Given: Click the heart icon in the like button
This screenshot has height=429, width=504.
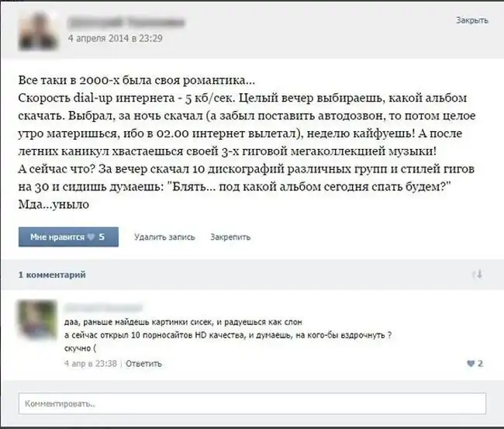Looking at the screenshot, I should point(91,237).
